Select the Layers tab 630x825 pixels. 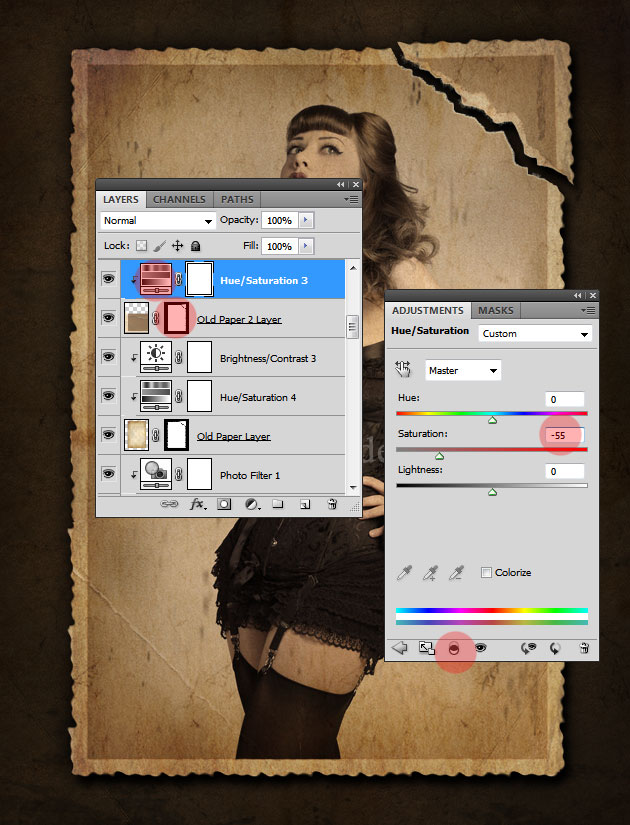tap(121, 199)
